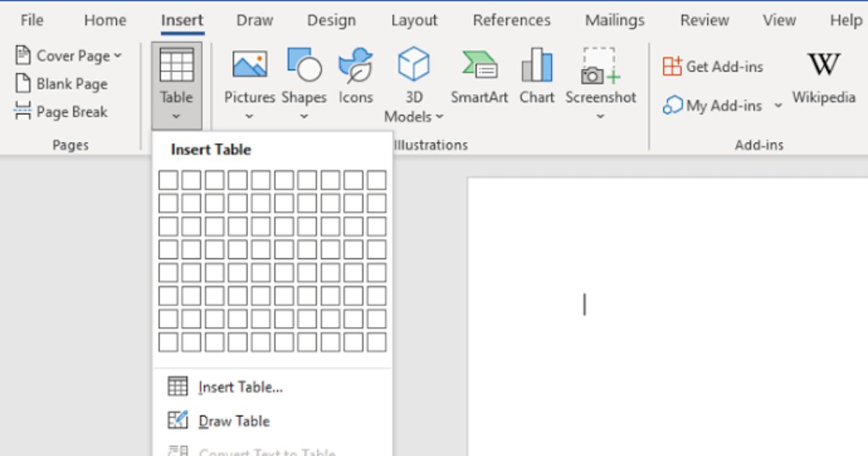Click the Shapes icon
Screen dimensions: 868x456
pos(304,64)
